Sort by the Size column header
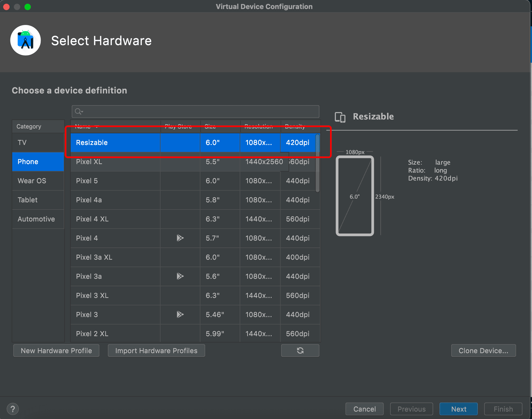532x419 pixels. click(220, 127)
